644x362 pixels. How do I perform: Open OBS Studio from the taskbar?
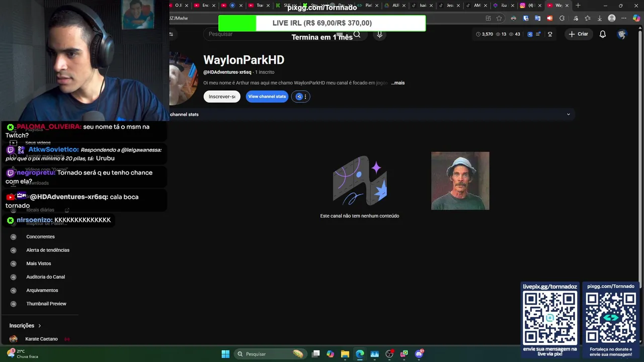(389, 354)
